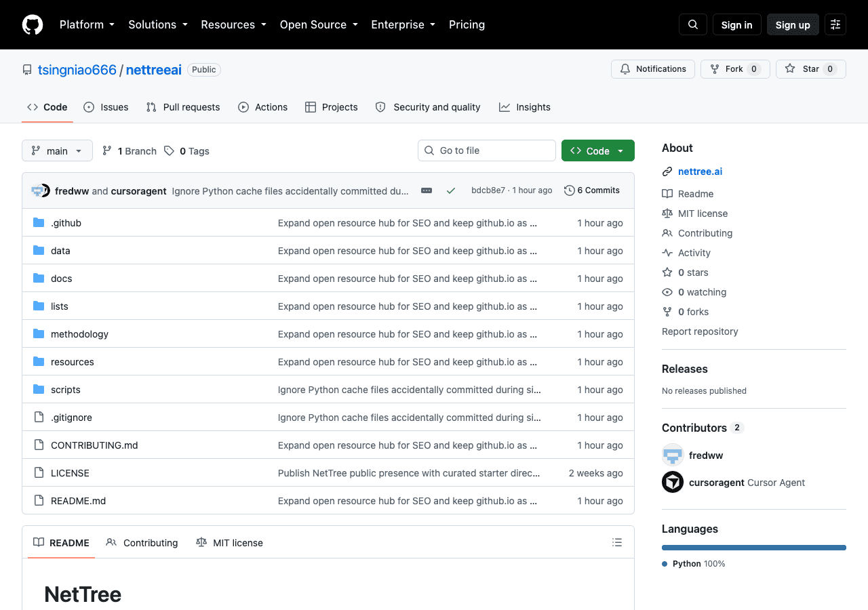This screenshot has height=610, width=868.
Task: Click the Go to file search field
Action: pos(487,150)
